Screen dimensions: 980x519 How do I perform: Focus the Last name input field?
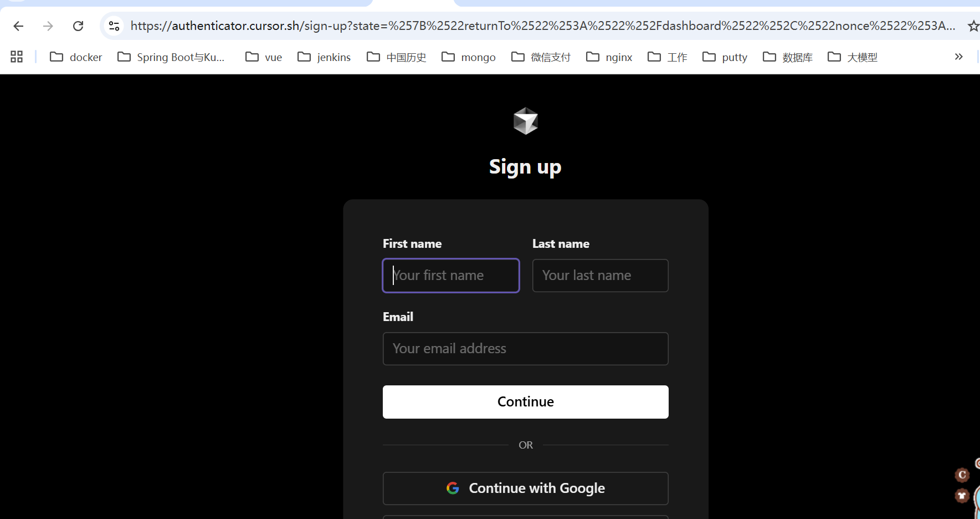(x=601, y=276)
